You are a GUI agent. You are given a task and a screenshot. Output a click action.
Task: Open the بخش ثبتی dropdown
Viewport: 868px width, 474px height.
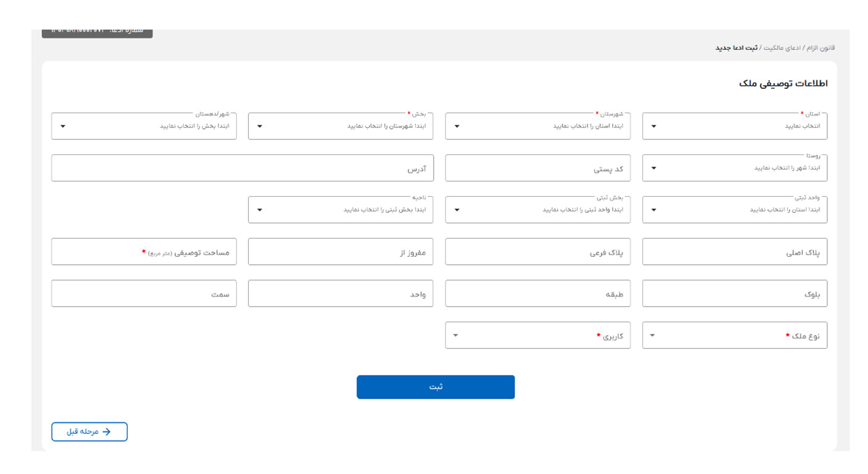tap(538, 210)
